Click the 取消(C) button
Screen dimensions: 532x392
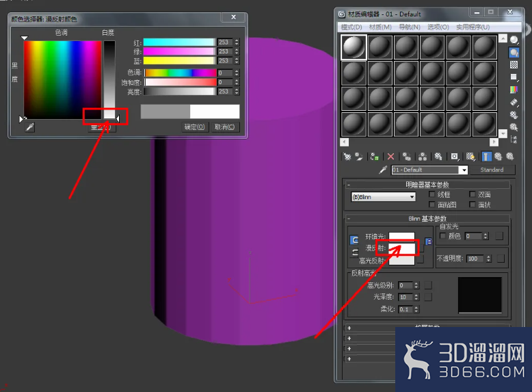224,127
